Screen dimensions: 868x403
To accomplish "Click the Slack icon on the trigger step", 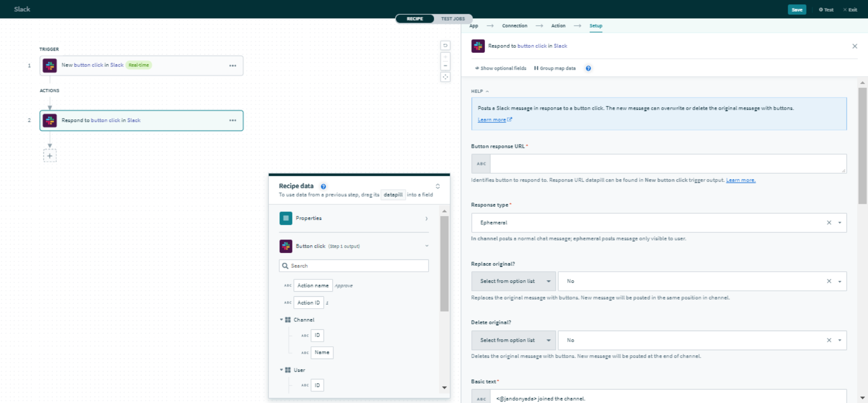I will (x=50, y=66).
